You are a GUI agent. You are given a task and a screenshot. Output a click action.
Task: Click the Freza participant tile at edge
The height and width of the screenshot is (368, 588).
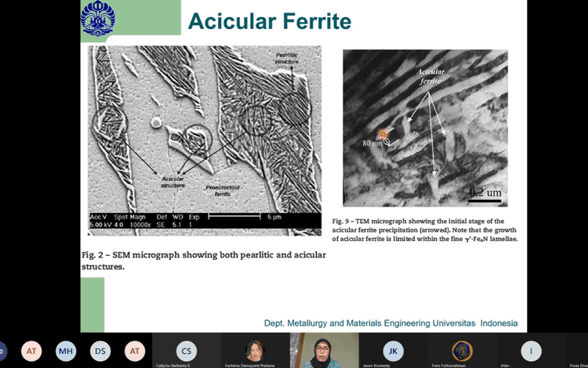(x=578, y=351)
